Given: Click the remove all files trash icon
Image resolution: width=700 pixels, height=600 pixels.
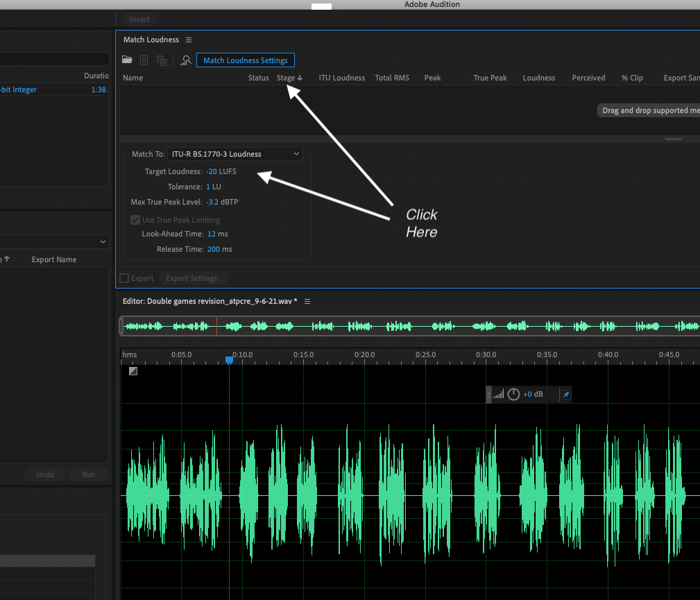Looking at the screenshot, I should tap(161, 61).
